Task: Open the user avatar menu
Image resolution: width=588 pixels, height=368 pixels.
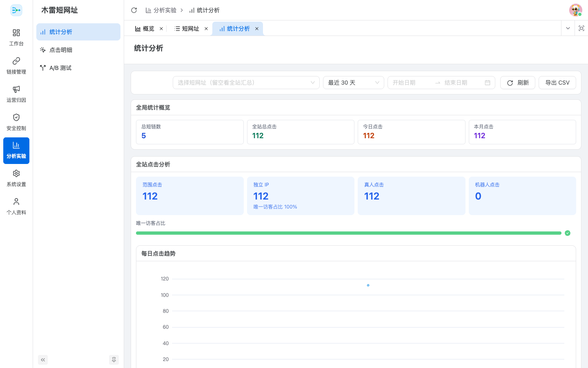Action: pyautogui.click(x=576, y=10)
